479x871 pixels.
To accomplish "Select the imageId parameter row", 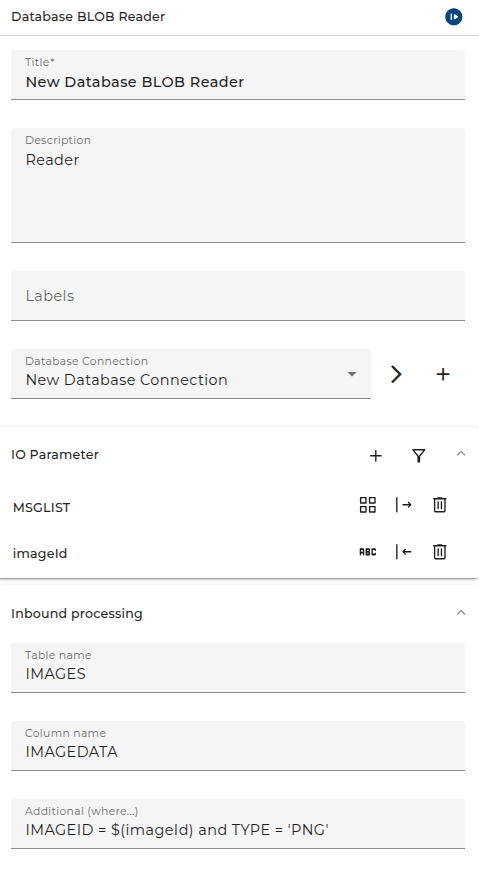I will pyautogui.click(x=239, y=553).
